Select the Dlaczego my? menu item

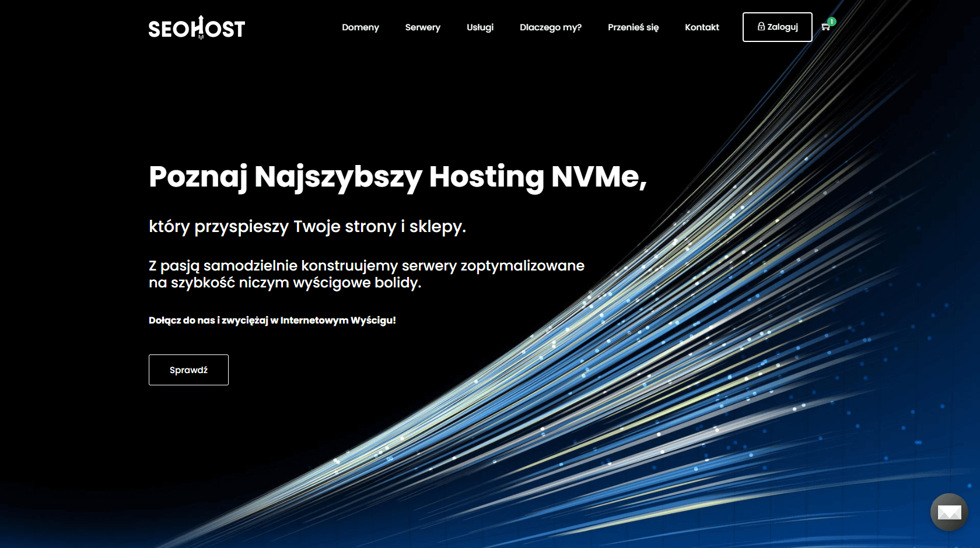tap(550, 27)
